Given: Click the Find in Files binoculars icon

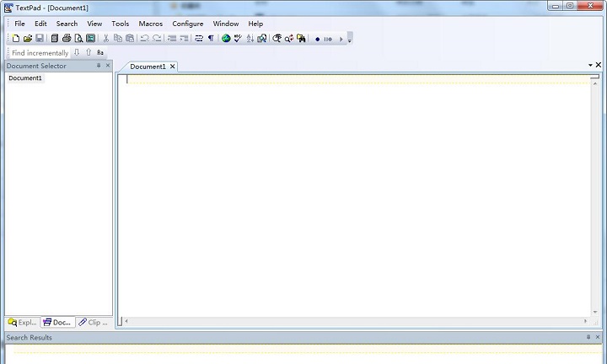Looking at the screenshot, I should pyautogui.click(x=301, y=38).
